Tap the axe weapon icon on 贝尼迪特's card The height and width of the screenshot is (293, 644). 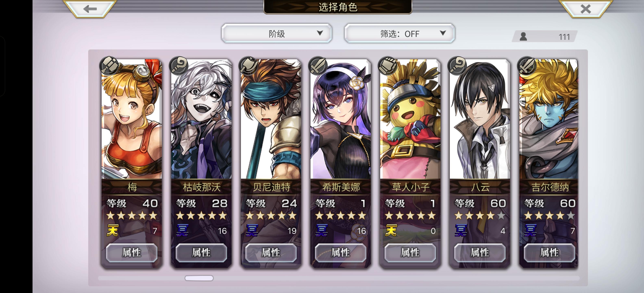click(x=248, y=66)
